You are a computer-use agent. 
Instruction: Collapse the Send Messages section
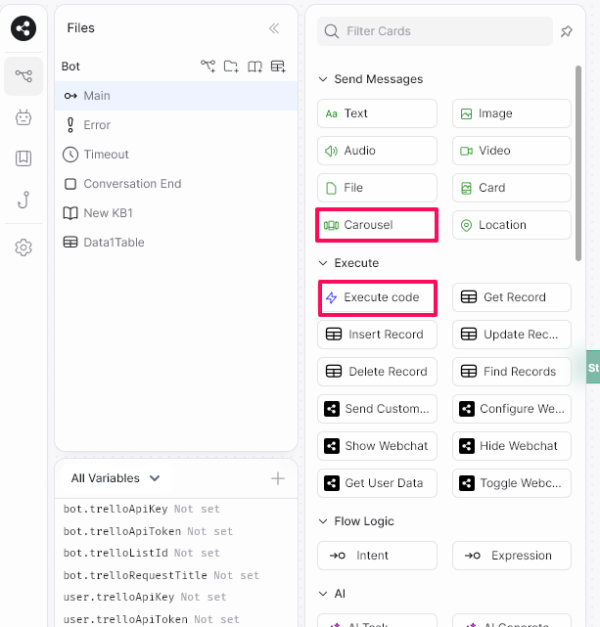coord(323,79)
